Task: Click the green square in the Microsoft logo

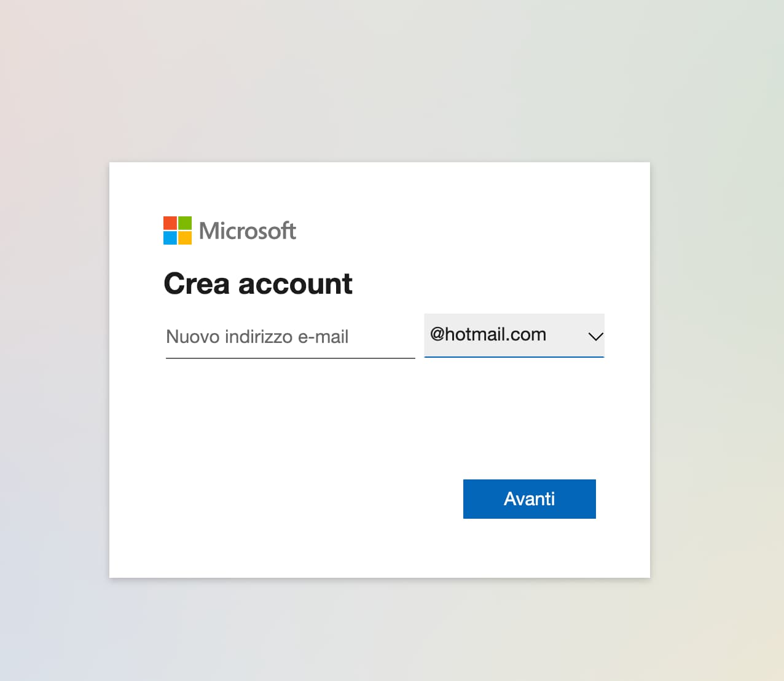Action: pos(186,222)
